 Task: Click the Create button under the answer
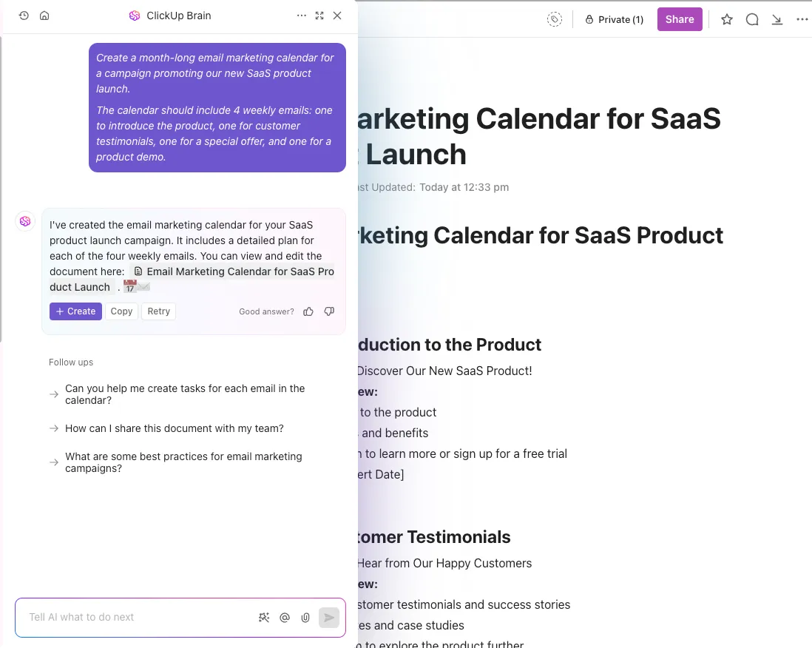pos(75,311)
